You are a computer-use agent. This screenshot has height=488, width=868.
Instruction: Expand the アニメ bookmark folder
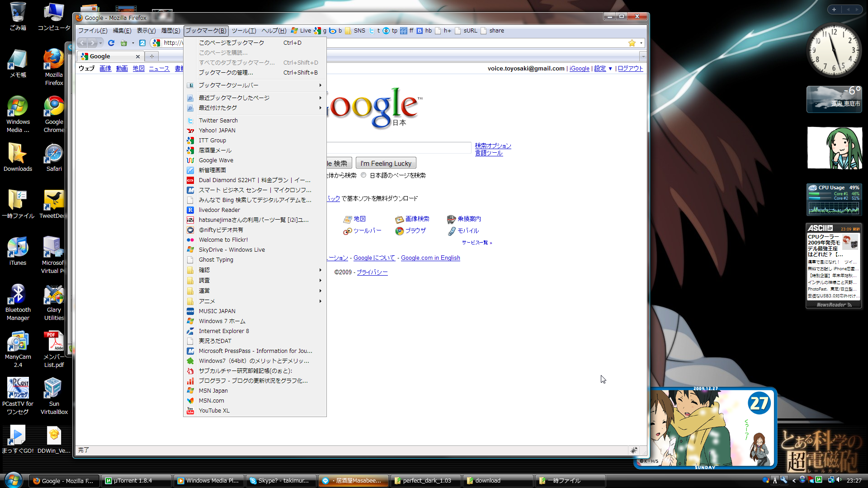click(255, 301)
